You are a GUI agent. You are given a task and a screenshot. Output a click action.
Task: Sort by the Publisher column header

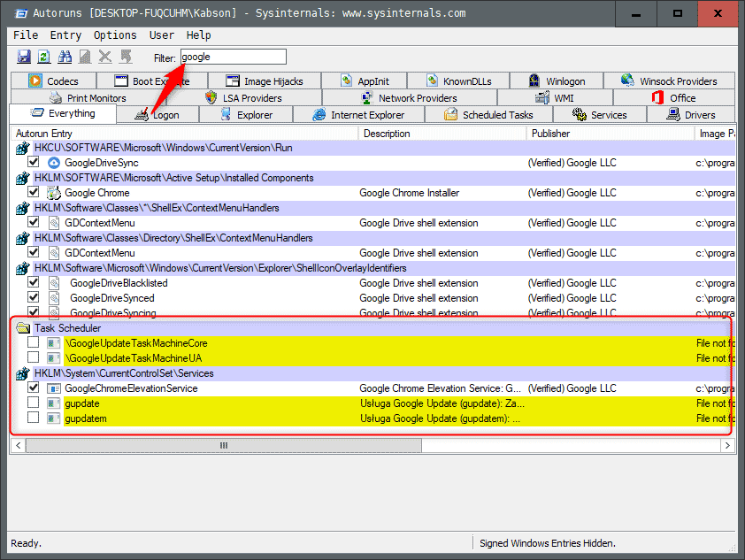[x=611, y=134]
